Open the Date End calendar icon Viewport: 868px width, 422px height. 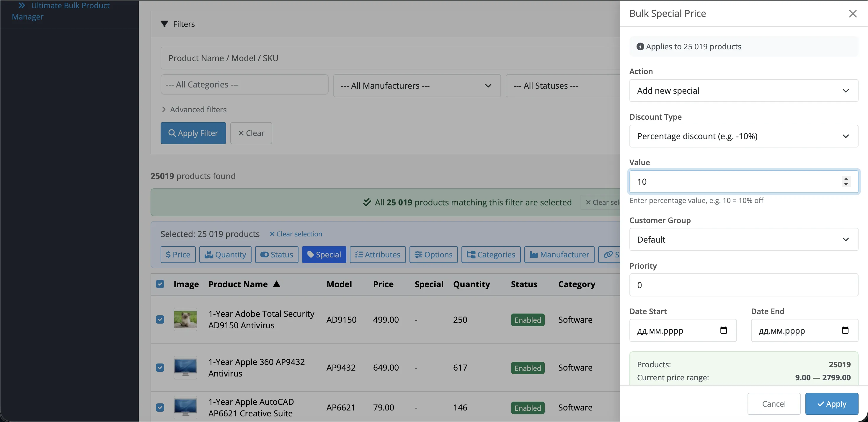pyautogui.click(x=845, y=330)
